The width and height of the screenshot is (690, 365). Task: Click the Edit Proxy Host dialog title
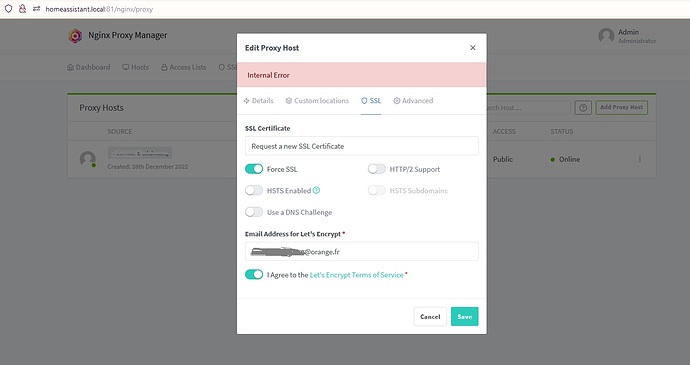click(x=272, y=48)
